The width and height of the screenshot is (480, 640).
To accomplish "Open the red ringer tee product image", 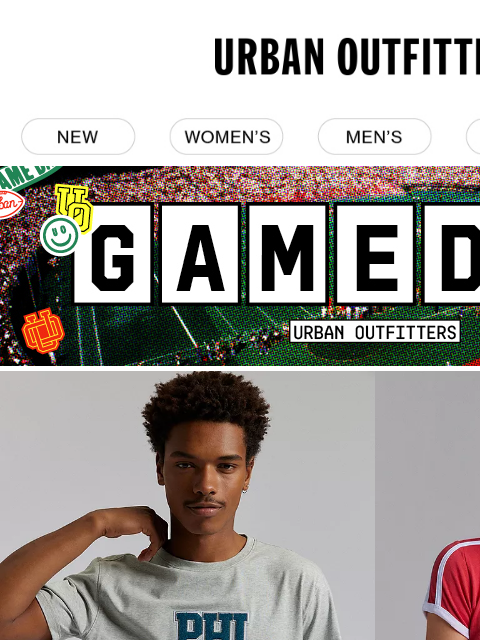I will (427, 505).
